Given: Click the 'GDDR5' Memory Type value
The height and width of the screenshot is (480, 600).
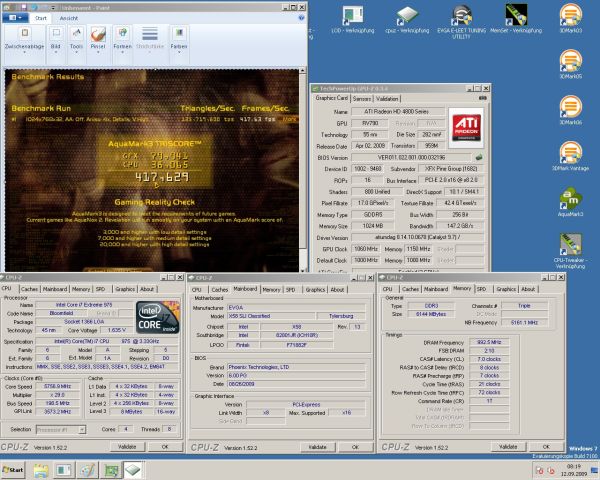Looking at the screenshot, I should coord(373,215).
